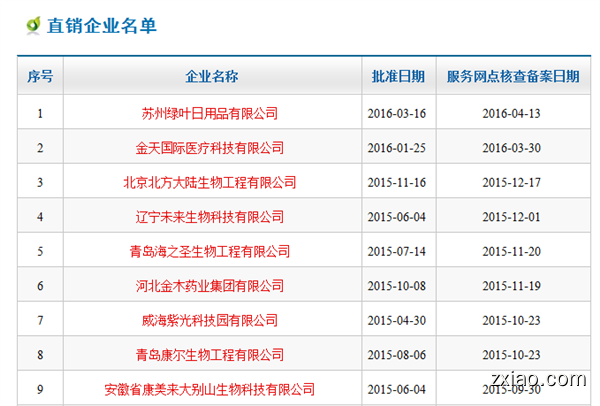Select approval date 2015-11-16 cell
600x406 pixels.
click(397, 183)
